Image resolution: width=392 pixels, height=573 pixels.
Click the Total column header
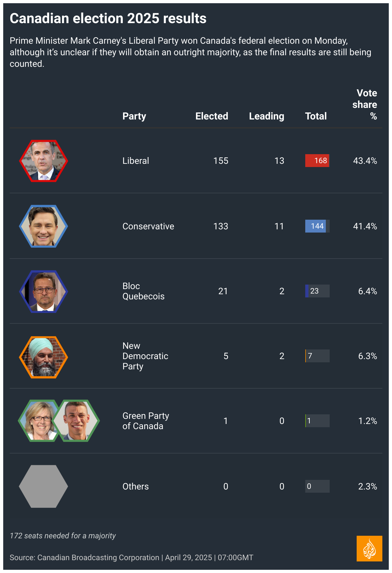pos(316,116)
